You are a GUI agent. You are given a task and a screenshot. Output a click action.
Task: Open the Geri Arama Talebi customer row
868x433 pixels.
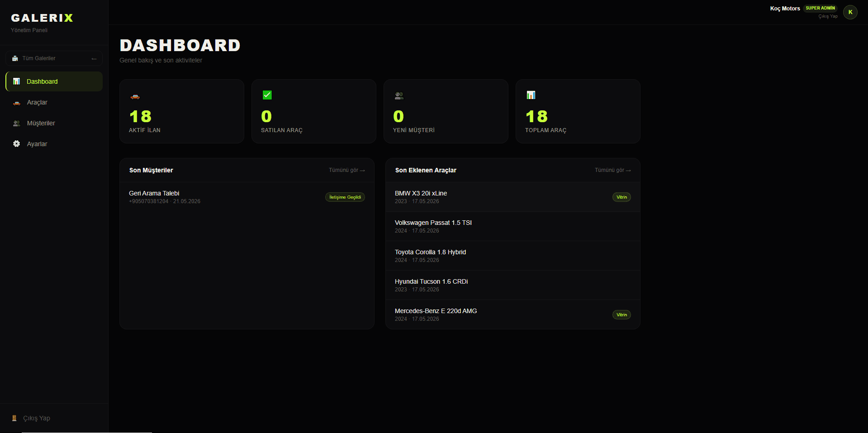[247, 197]
